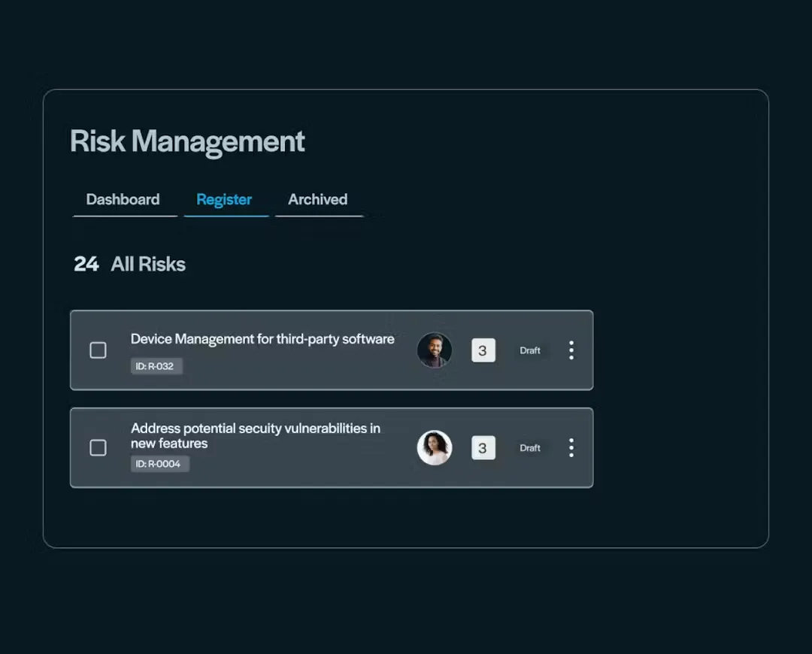Check the box for Device Management risk
This screenshot has width=812, height=654.
98,350
